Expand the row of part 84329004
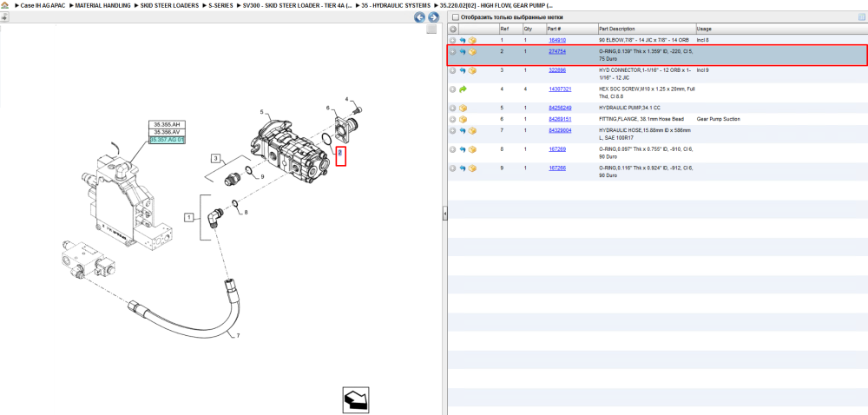This screenshot has width=868, height=415. (453, 130)
